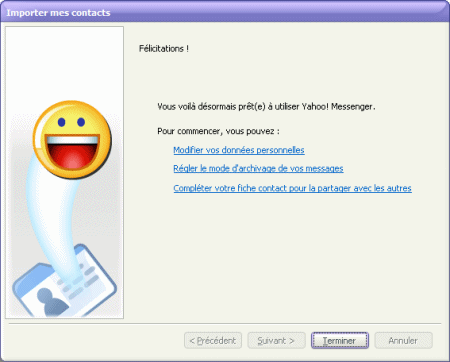Image resolution: width=450 pixels, height=362 pixels.
Task: Follow the Compléter votre fiche contact link
Action: 292,188
